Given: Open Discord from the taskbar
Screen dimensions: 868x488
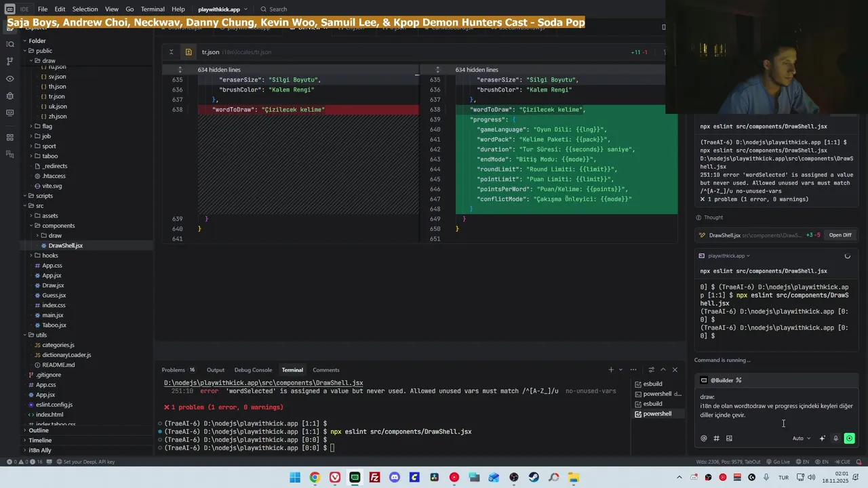Looking at the screenshot, I should click(395, 477).
